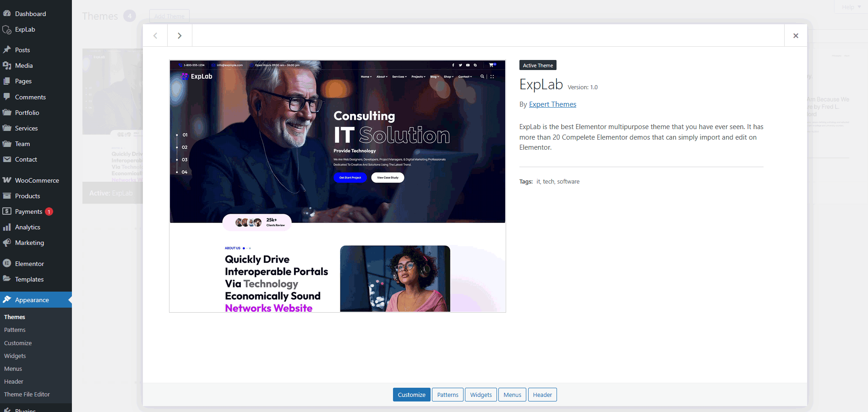
Task: Click the ExpLab theme screenshot preview
Action: pos(338,186)
